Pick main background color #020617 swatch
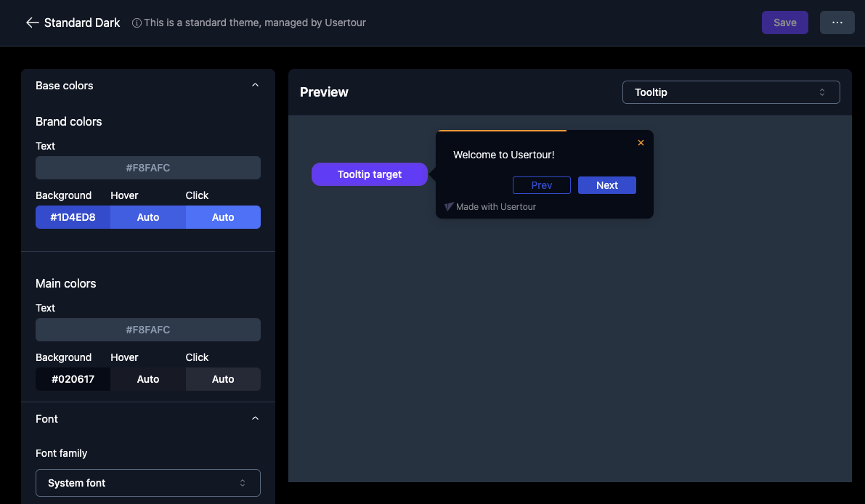 [x=73, y=379]
